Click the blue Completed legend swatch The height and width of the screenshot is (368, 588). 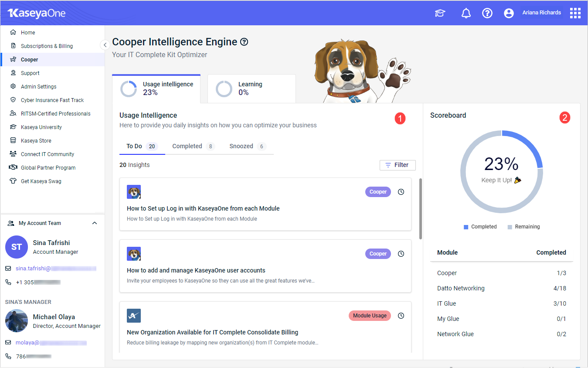click(466, 227)
